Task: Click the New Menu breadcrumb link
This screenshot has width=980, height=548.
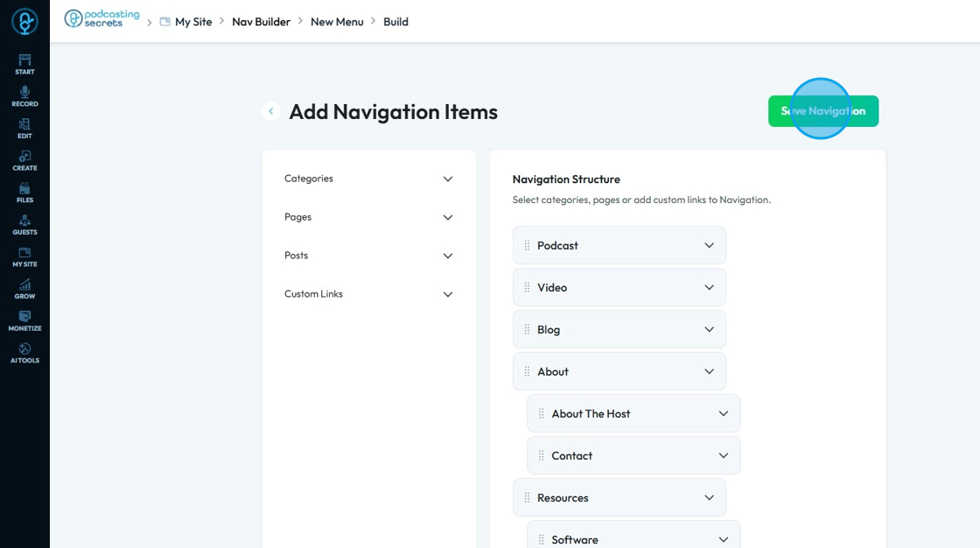Action: (337, 22)
